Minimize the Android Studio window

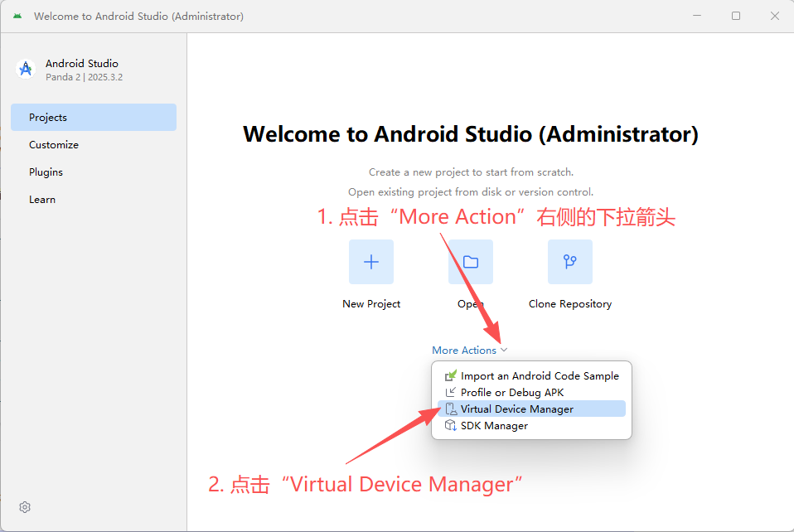pos(697,16)
